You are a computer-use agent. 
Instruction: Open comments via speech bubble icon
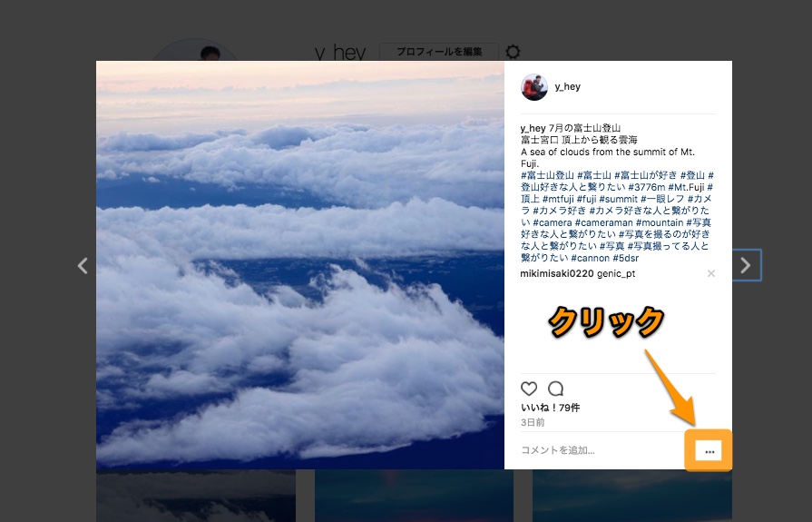(x=555, y=389)
